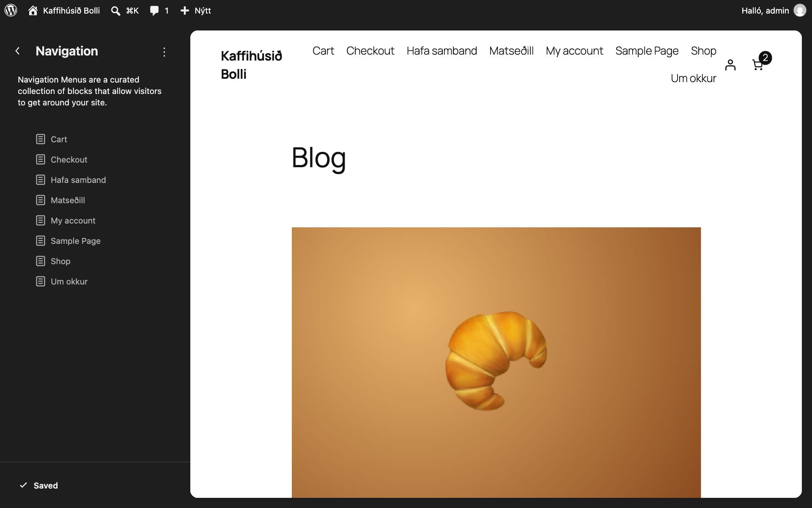Viewport: 812px width, 508px height.
Task: Open the comments bubble icon
Action: [x=154, y=11]
